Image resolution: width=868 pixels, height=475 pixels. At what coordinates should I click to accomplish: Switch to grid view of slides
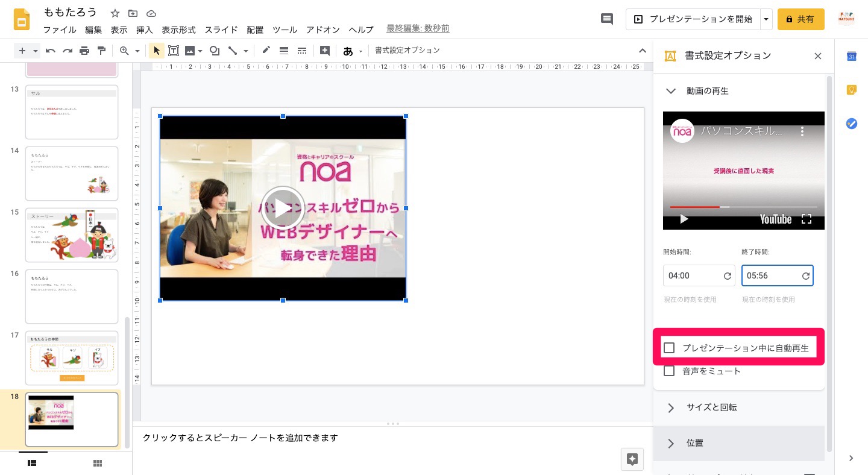click(x=98, y=463)
